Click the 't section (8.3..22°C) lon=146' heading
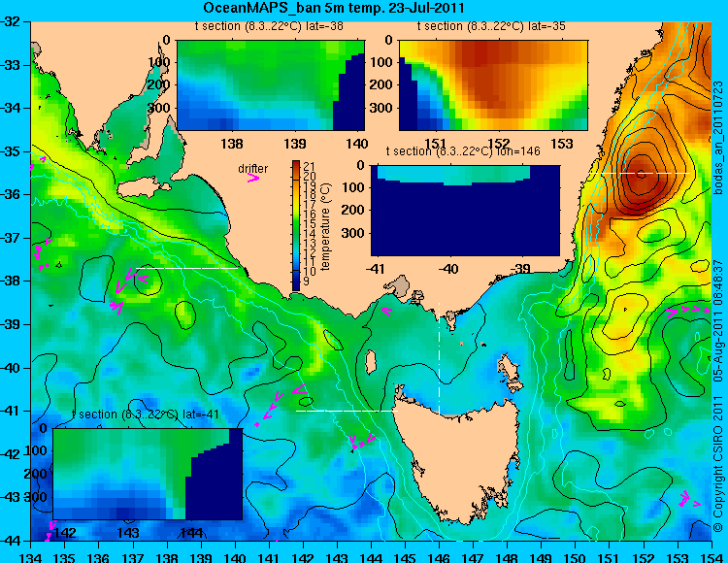This screenshot has width=728, height=563. click(x=463, y=150)
